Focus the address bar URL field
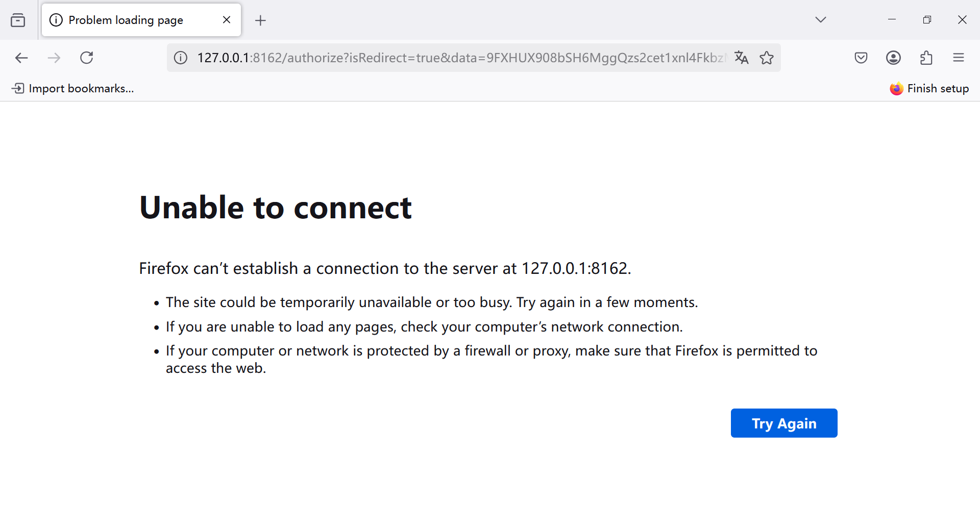Viewport: 980px width, 508px height. pos(459,58)
